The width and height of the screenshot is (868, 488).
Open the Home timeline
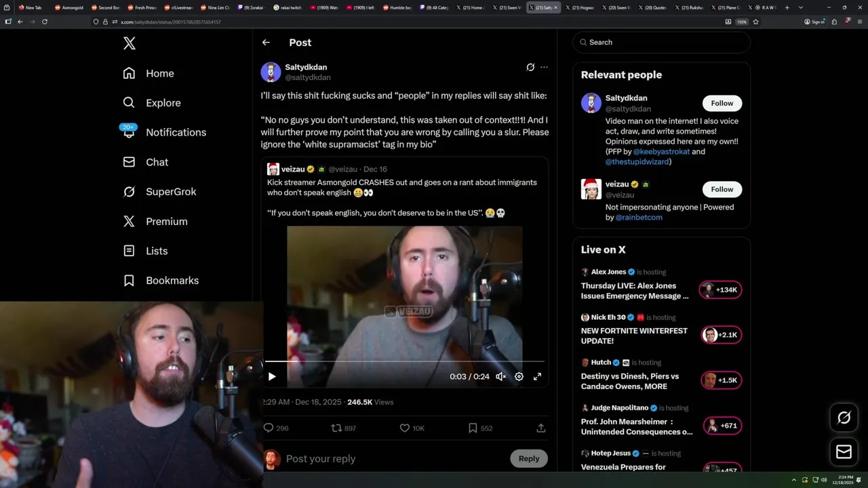[x=149, y=73]
